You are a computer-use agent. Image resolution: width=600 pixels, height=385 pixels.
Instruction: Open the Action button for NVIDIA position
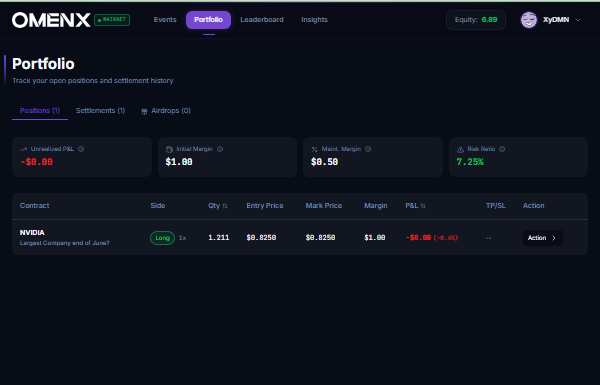click(x=543, y=238)
